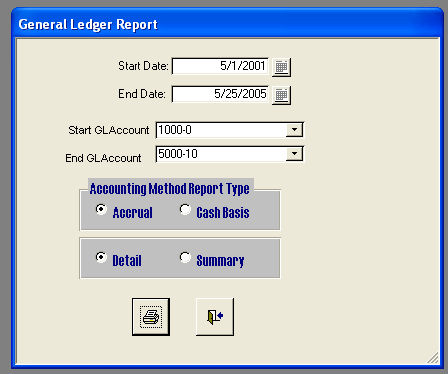448x374 pixels.
Task: Open calendar picker for Start Date
Action: click(x=281, y=67)
